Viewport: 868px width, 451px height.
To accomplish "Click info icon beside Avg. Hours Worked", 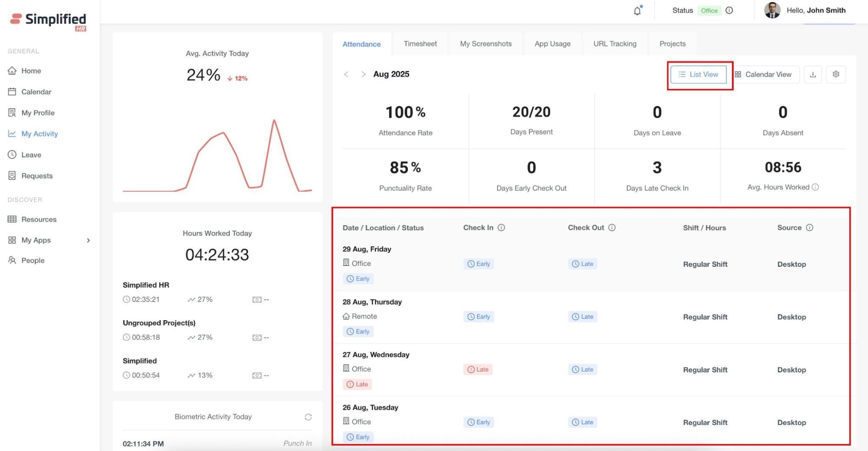I will [815, 187].
